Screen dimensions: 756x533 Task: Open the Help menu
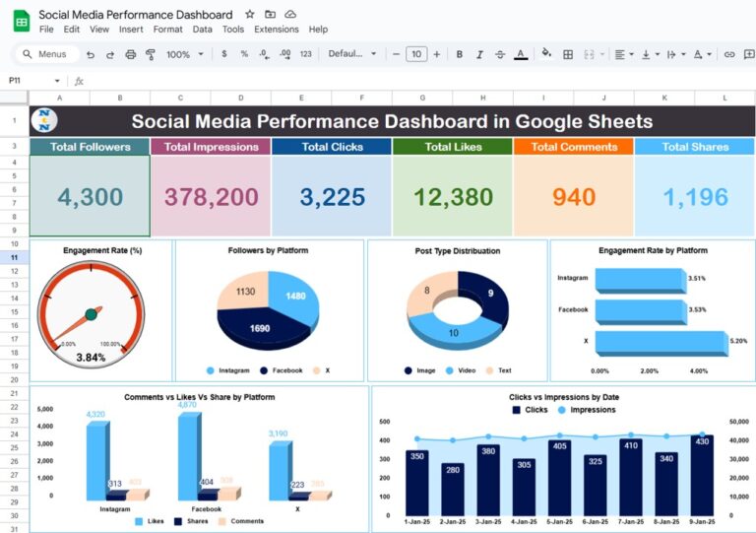click(318, 30)
